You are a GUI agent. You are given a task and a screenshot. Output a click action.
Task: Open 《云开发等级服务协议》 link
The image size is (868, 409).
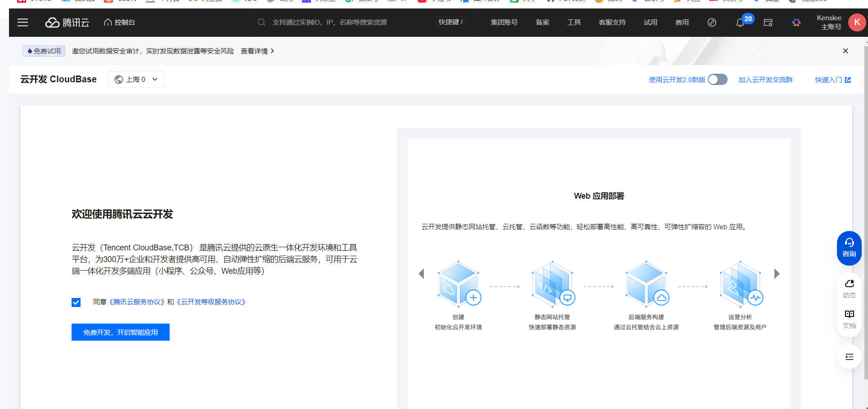tap(211, 302)
